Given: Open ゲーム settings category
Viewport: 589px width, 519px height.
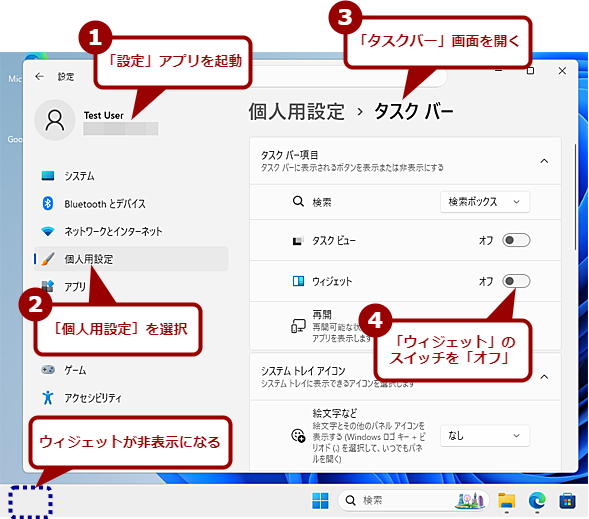Looking at the screenshot, I should [x=75, y=370].
